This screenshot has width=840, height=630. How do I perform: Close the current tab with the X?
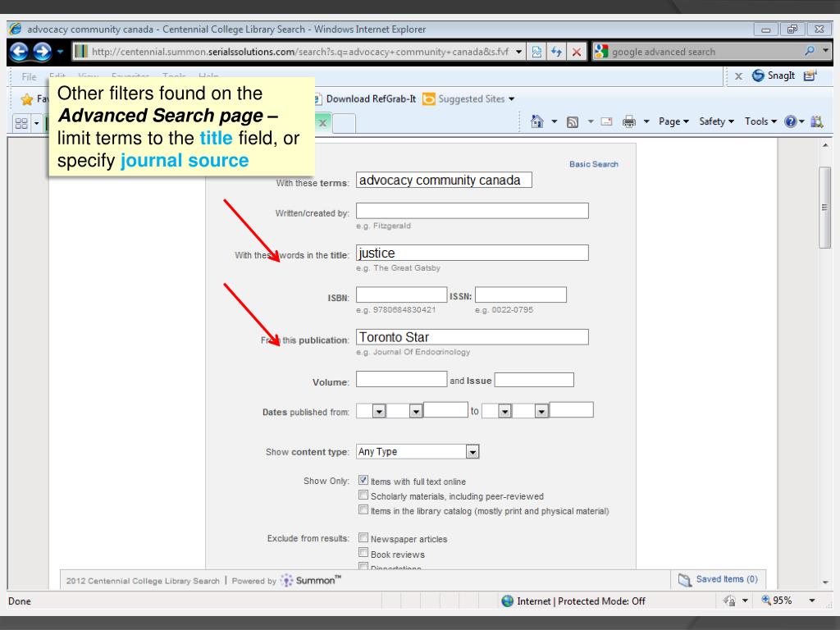coord(322,123)
